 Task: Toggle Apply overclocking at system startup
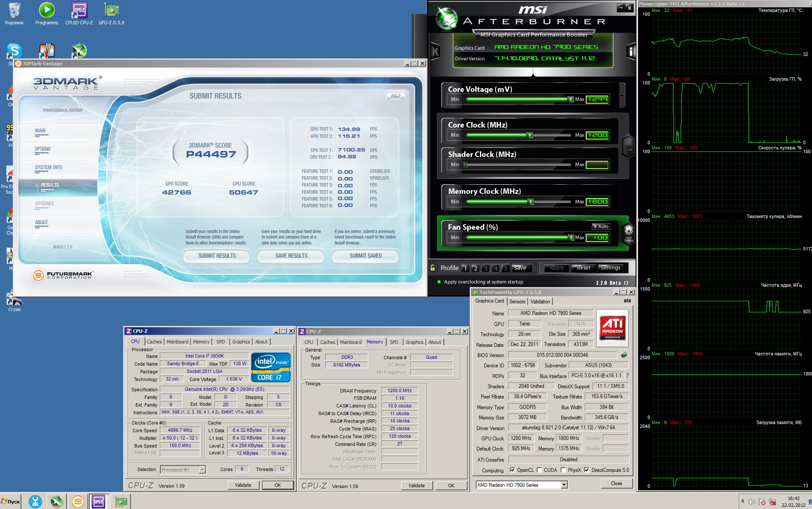click(x=439, y=282)
